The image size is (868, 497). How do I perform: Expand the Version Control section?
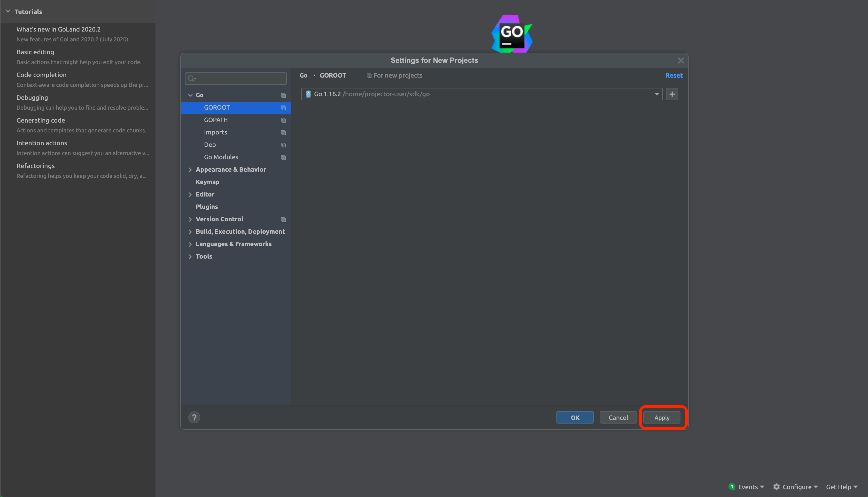coord(190,220)
